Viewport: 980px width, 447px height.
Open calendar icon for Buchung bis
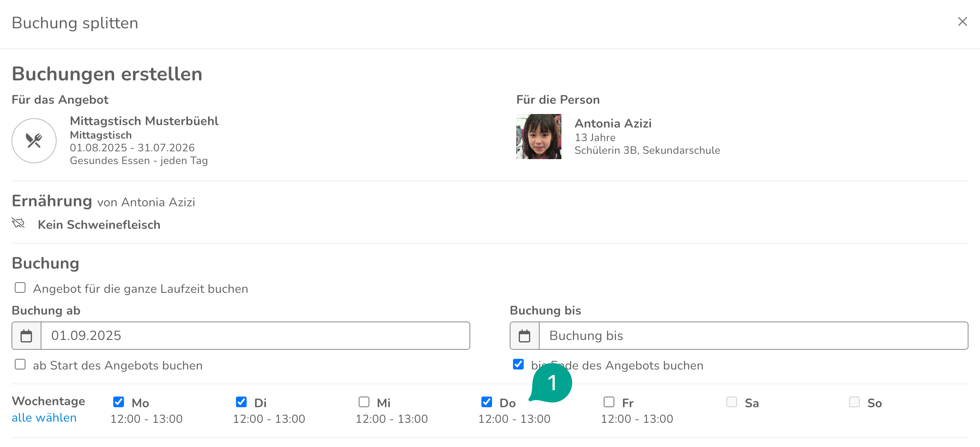[524, 336]
